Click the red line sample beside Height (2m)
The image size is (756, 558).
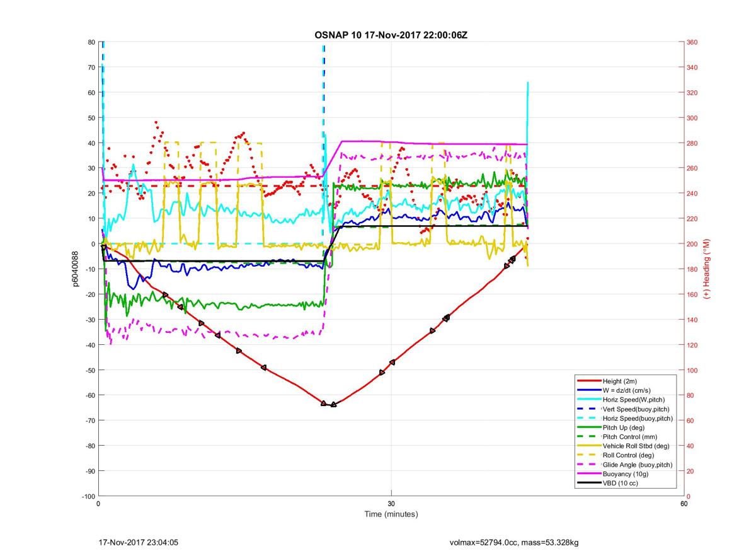(x=588, y=381)
